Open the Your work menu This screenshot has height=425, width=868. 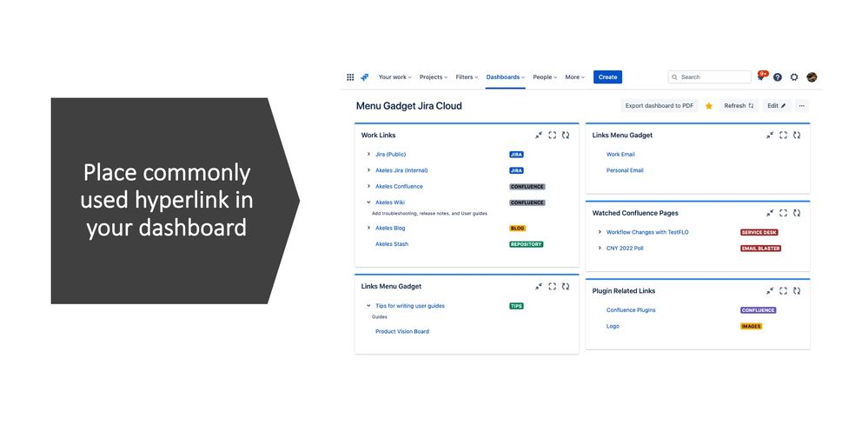click(x=394, y=77)
